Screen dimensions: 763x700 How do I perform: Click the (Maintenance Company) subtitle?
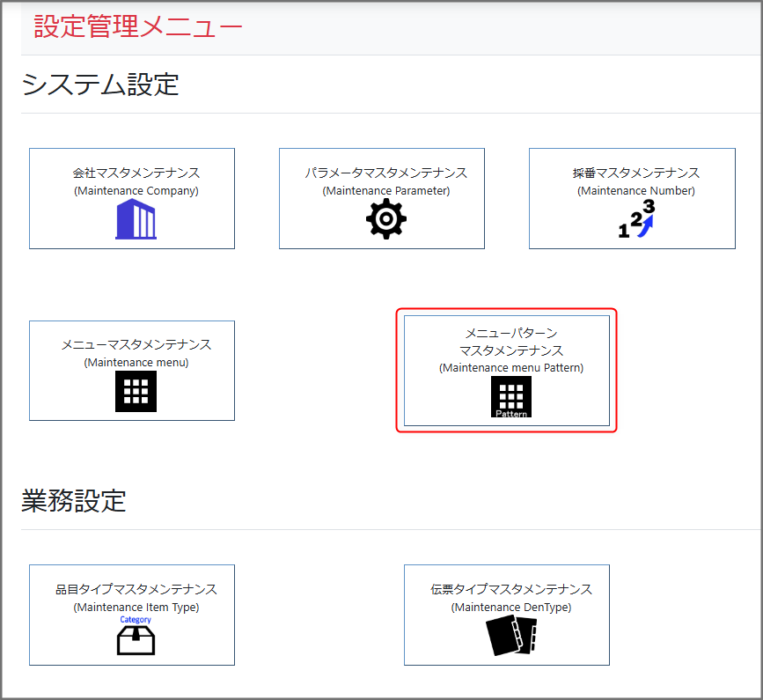(136, 191)
